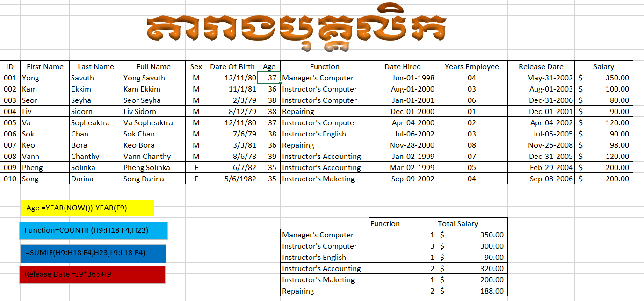Select full name cell Pheng Solinka
The height and width of the screenshot is (301, 644).
(153, 167)
